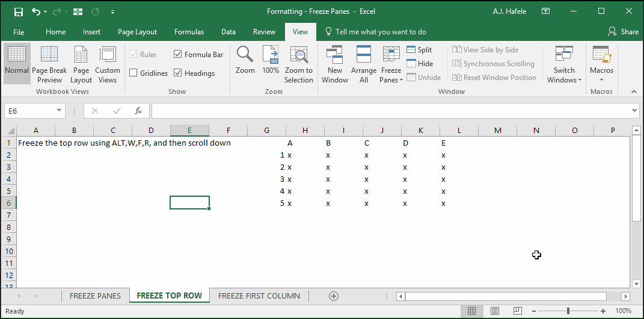644x319 pixels.
Task: Switch to FREEZE FIRST COLUMN sheet
Action: pyautogui.click(x=259, y=296)
